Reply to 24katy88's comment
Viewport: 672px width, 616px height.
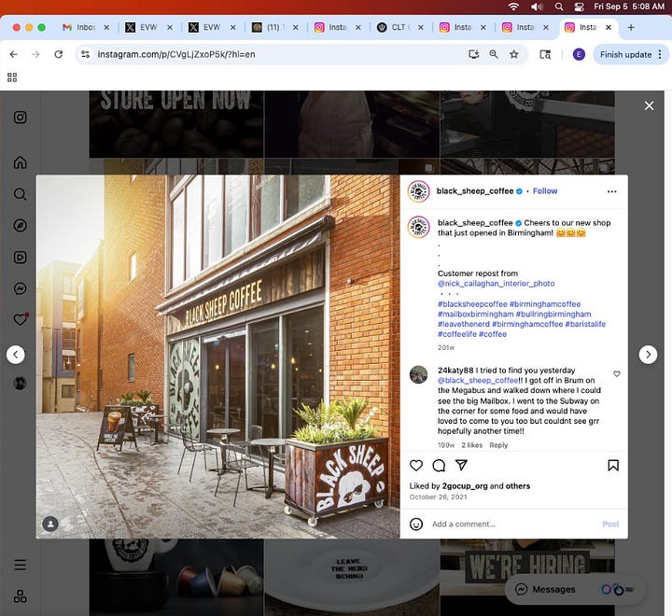[x=498, y=445]
